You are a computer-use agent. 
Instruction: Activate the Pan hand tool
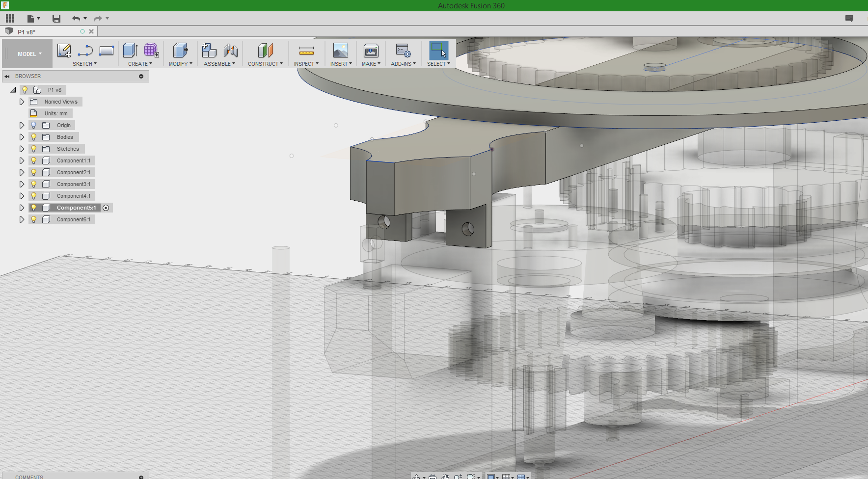(445, 477)
